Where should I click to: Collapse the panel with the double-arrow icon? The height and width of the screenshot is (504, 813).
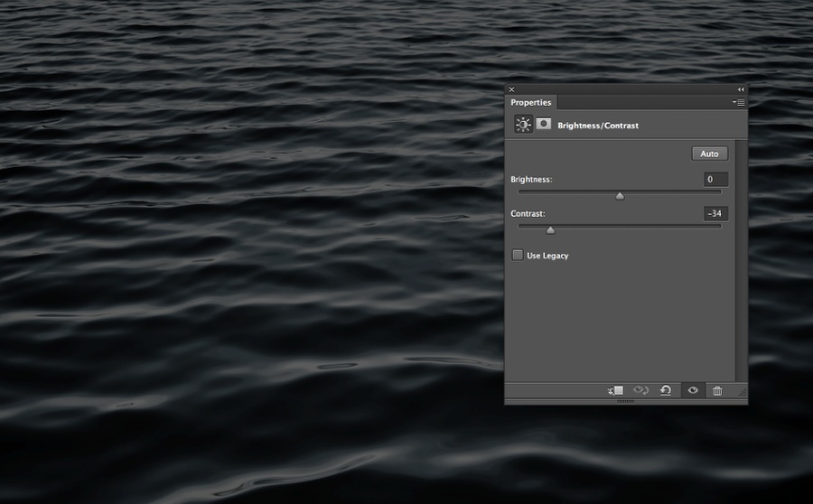click(741, 89)
